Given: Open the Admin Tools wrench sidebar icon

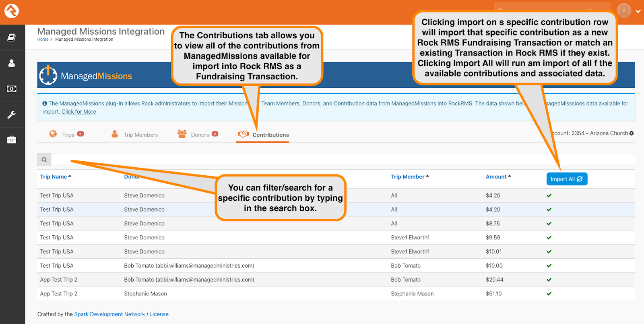Looking at the screenshot, I should (x=12, y=114).
